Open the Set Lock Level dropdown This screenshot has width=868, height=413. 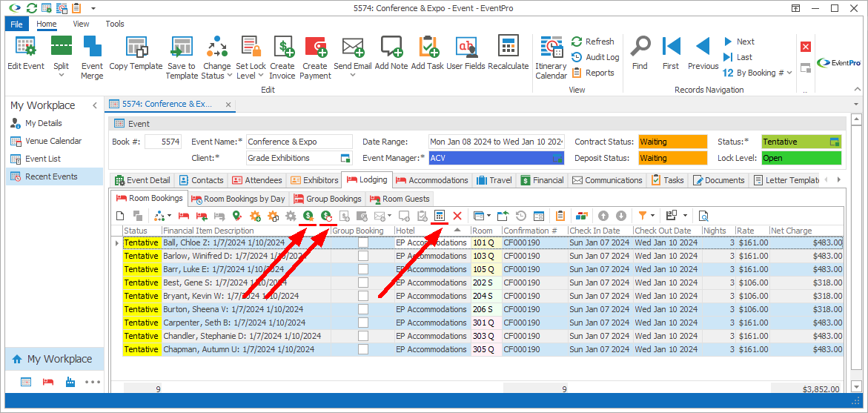point(261,76)
